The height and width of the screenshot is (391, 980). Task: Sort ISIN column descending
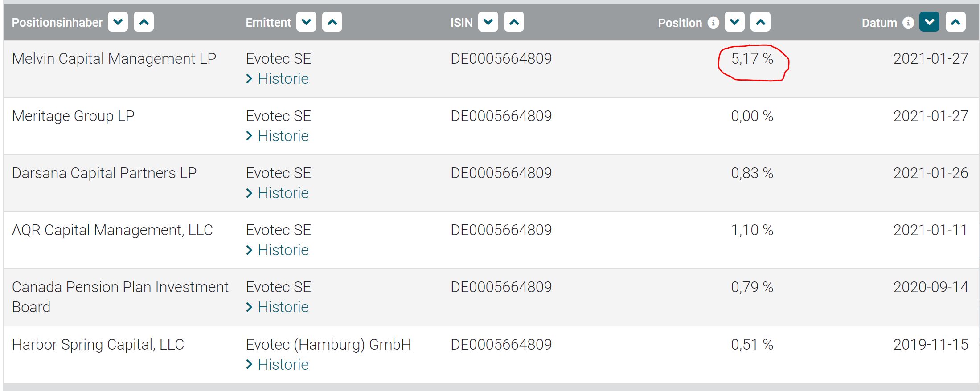click(x=488, y=22)
